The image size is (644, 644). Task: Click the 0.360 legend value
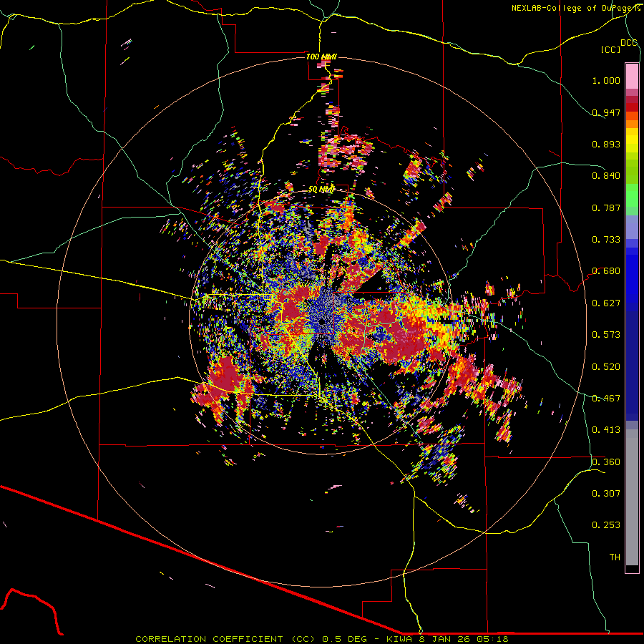click(606, 462)
